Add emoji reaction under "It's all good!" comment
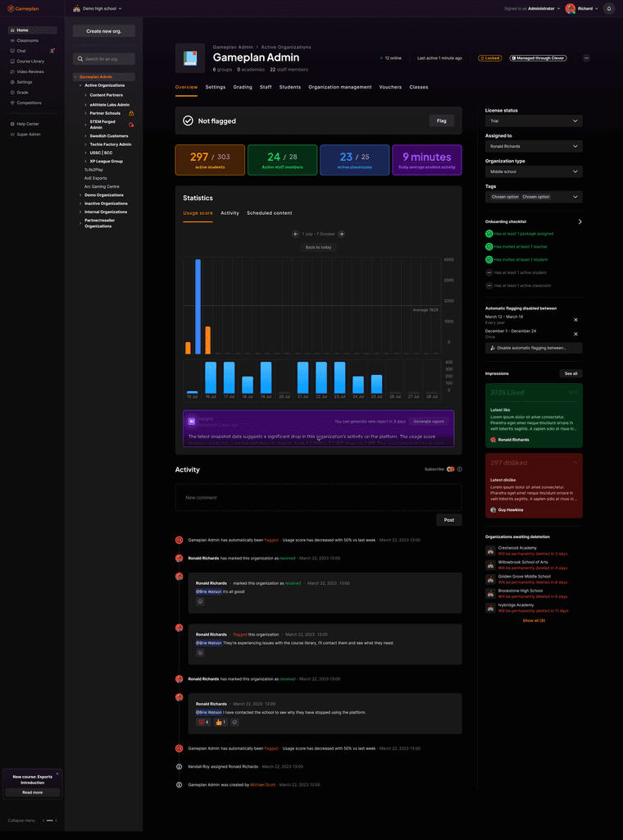The width and height of the screenshot is (623, 840). click(200, 601)
